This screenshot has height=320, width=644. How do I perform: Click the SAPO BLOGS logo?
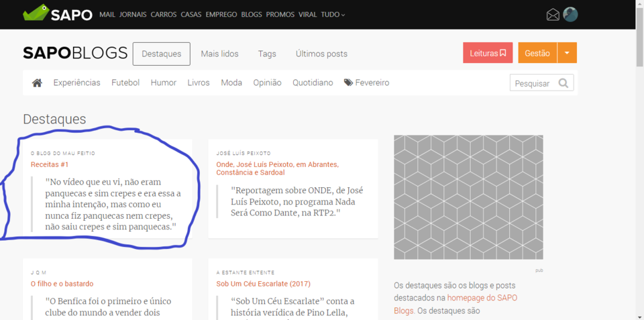pyautogui.click(x=75, y=54)
